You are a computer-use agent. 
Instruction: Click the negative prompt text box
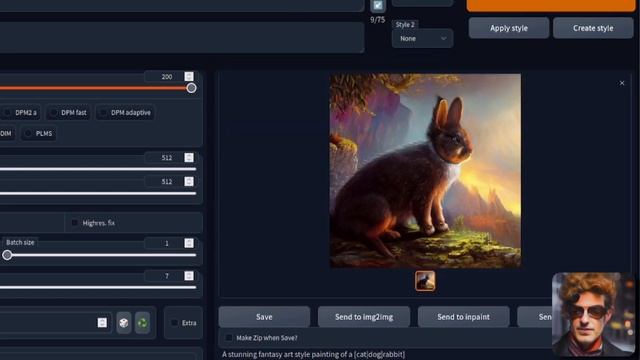pos(182,38)
